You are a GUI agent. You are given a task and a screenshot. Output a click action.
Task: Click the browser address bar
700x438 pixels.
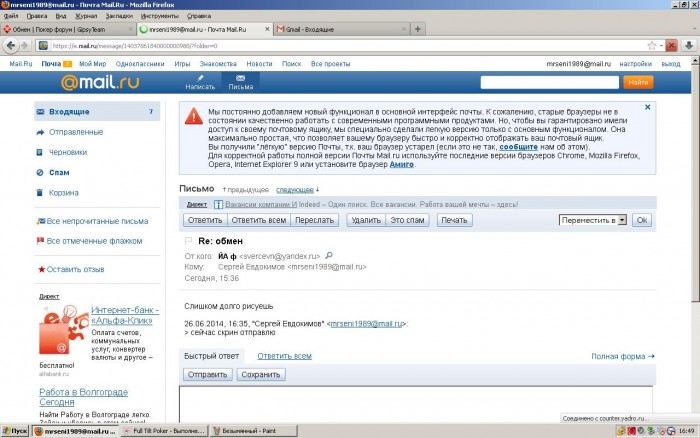click(348, 46)
